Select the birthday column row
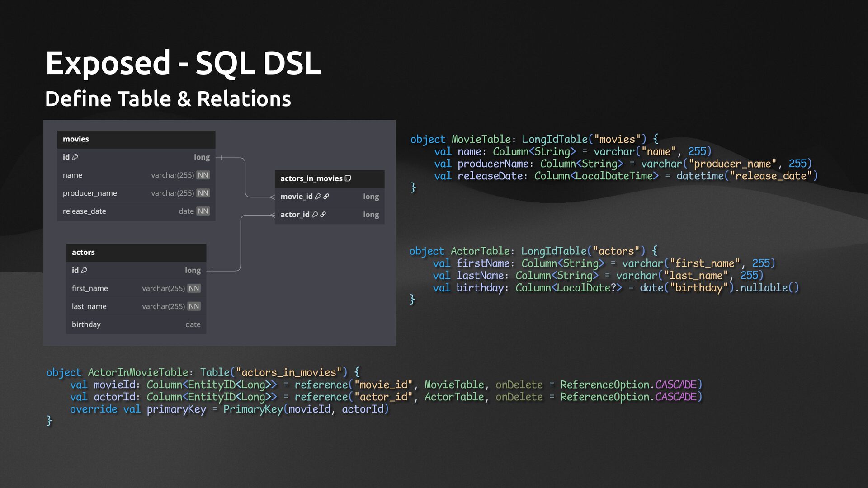Screen dimensions: 868x488 [136, 324]
